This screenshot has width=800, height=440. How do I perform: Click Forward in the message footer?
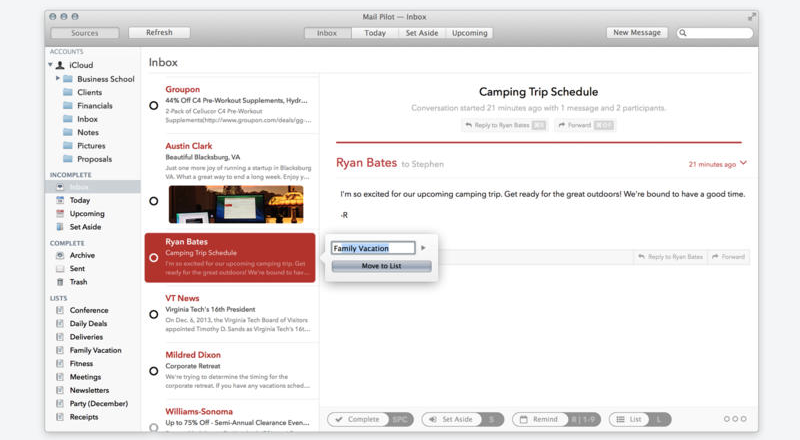pyautogui.click(x=729, y=257)
